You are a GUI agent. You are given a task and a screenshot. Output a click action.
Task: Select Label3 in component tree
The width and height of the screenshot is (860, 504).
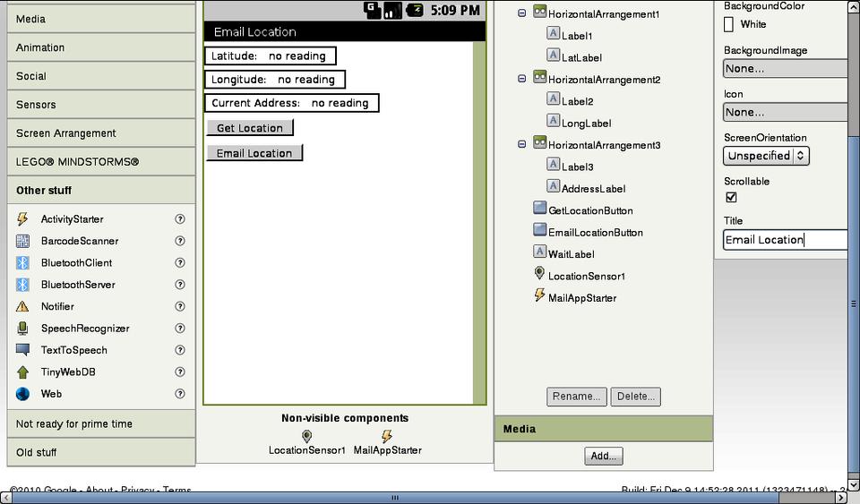578,167
